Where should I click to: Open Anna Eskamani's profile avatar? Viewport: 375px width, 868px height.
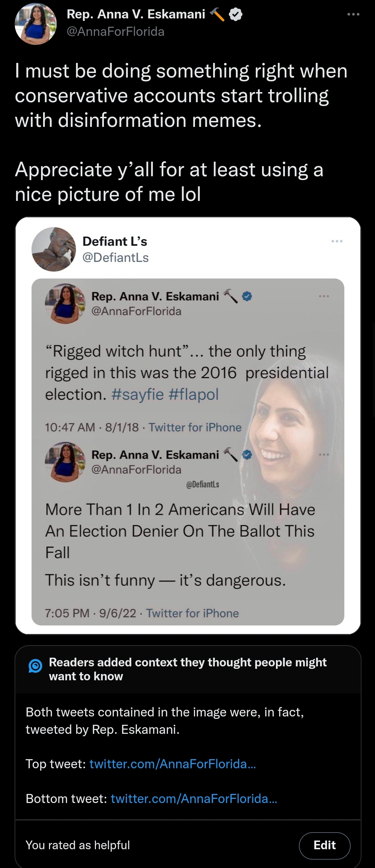point(36,24)
